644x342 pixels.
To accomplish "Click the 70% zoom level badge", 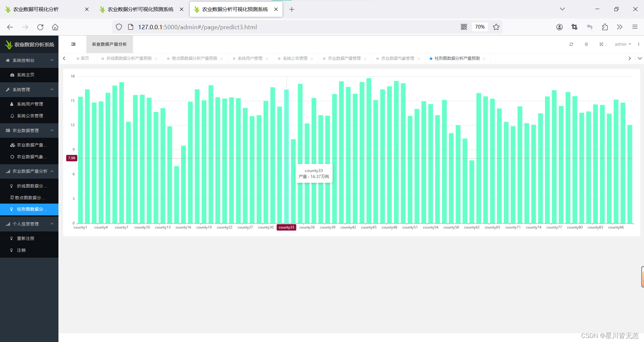I will tap(480, 27).
